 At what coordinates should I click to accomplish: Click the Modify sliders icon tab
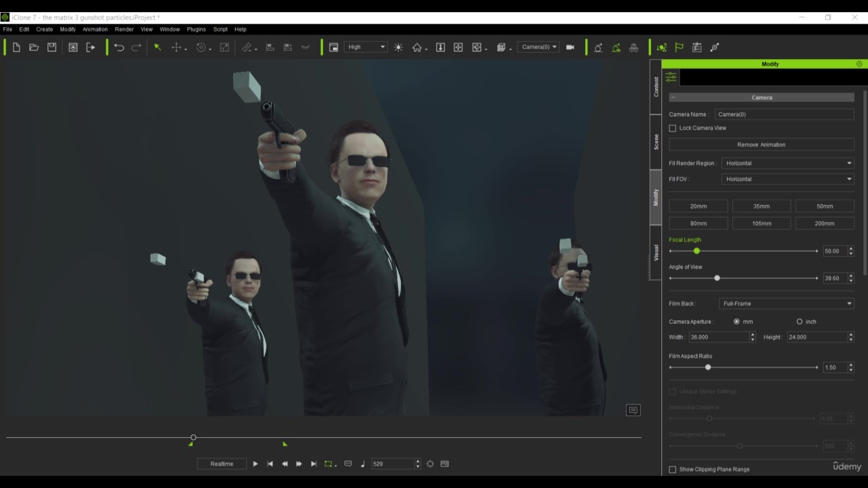coord(671,77)
